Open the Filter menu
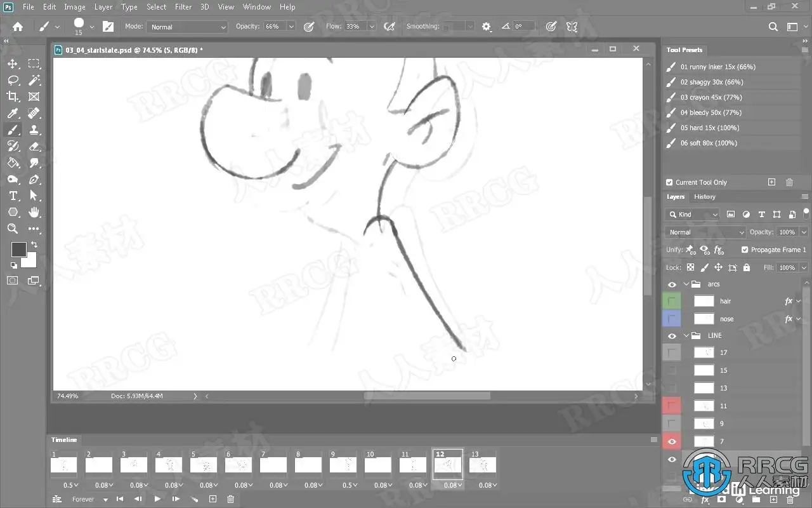The image size is (812, 508). (183, 7)
